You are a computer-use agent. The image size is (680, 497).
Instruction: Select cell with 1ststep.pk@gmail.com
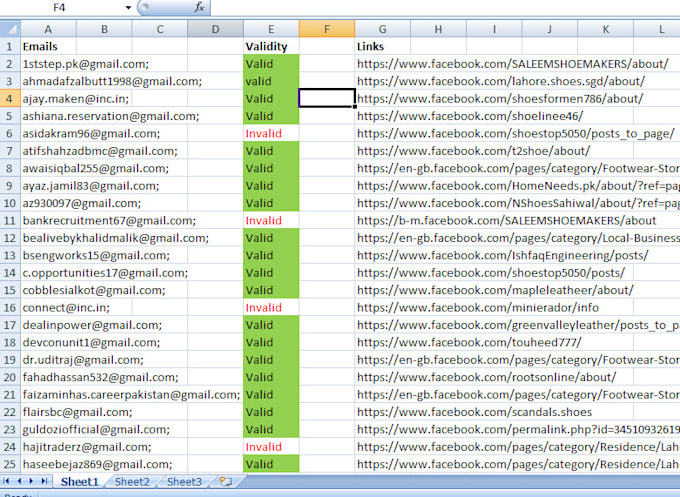85,64
